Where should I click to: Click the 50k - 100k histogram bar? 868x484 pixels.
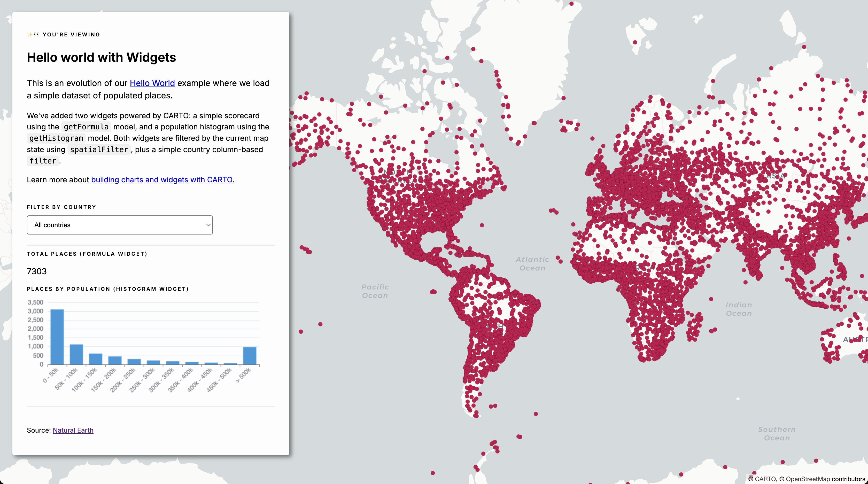76,354
